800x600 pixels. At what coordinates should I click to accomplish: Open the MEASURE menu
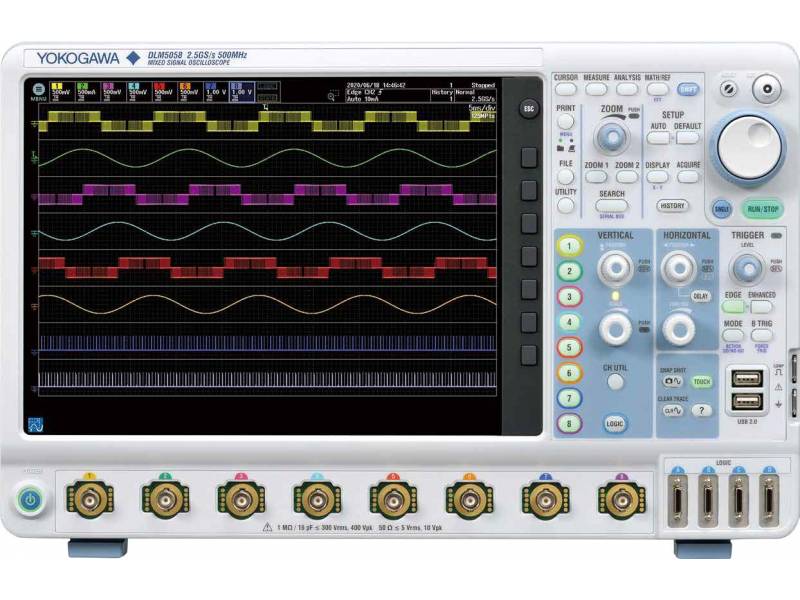pyautogui.click(x=597, y=89)
